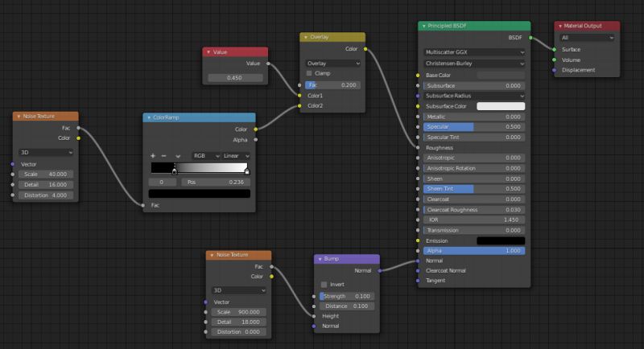Open the ColorRamp tools chevron menu
Viewport: 644px width, 349px height.
178,156
